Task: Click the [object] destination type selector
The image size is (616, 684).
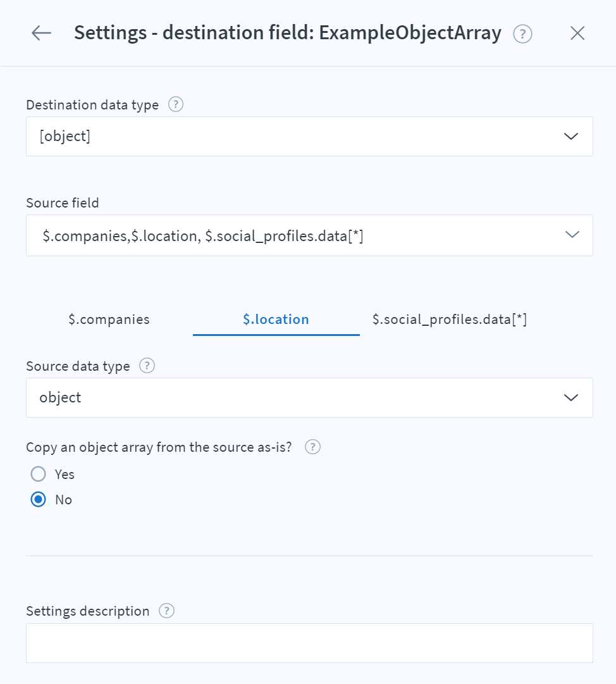Action: click(x=309, y=136)
